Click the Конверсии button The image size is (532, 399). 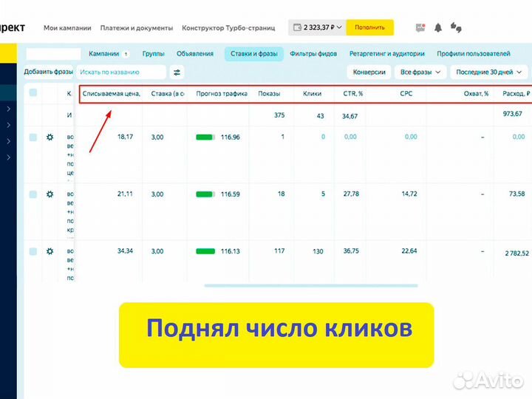(369, 72)
